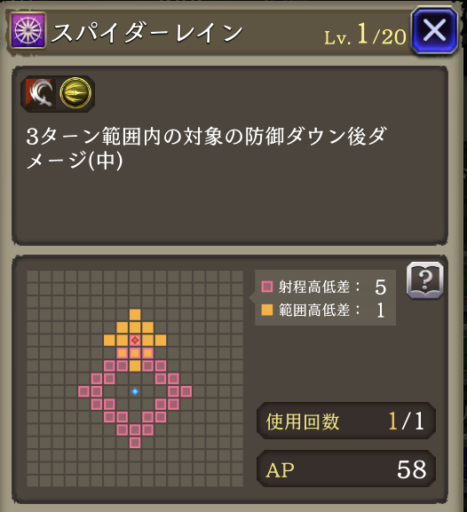Click the blue diamond unit position marker

(x=135, y=391)
